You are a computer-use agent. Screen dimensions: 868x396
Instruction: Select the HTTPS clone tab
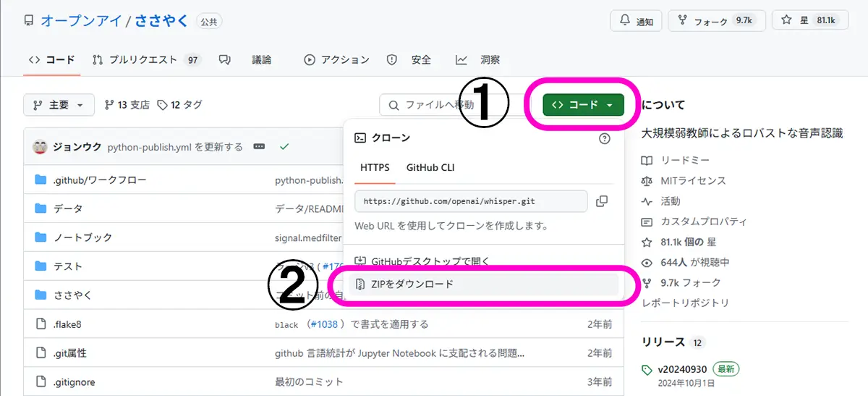point(375,167)
